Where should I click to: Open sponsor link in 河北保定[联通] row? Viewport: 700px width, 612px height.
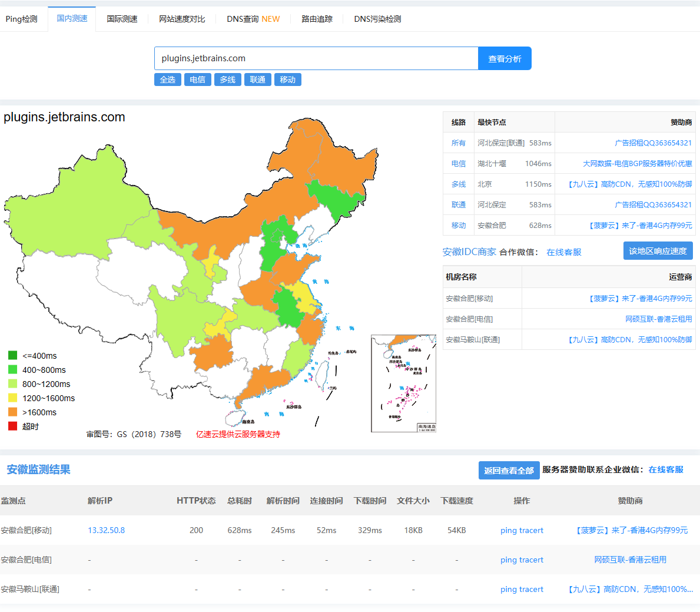653,143
